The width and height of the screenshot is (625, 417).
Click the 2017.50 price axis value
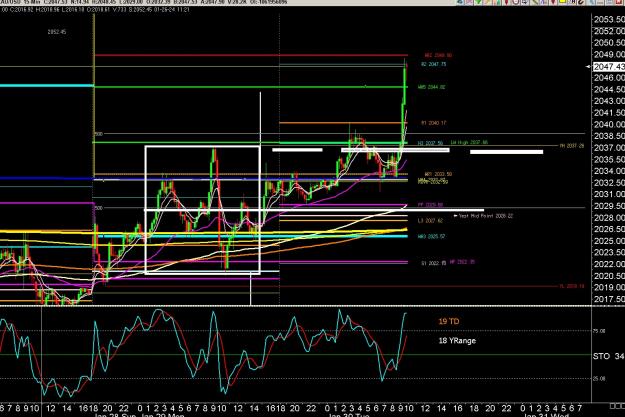(x=609, y=299)
